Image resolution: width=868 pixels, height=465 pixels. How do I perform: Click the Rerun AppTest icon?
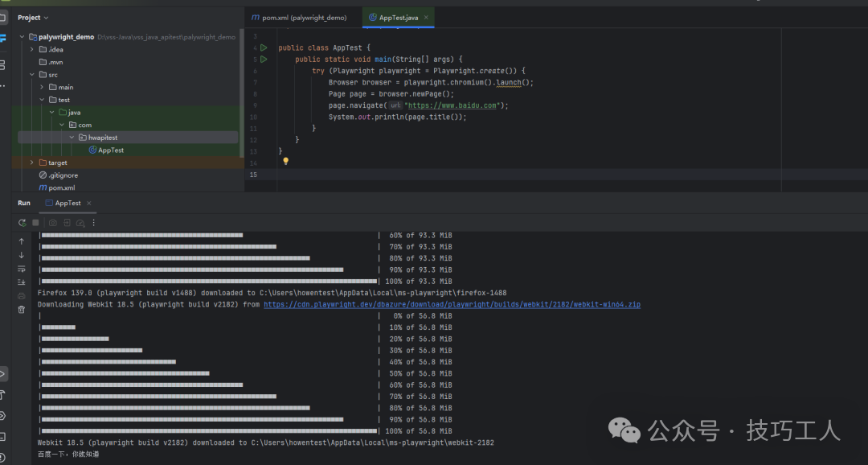point(23,223)
